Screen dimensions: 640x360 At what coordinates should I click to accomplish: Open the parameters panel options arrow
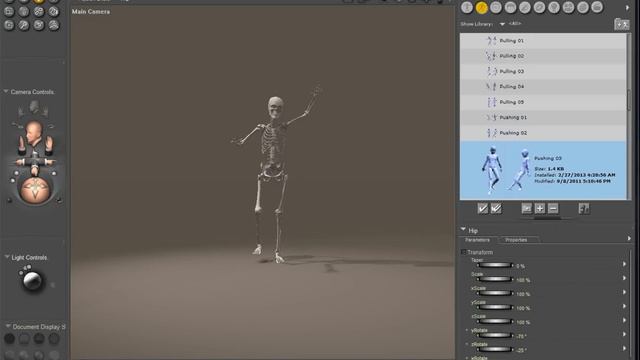(629, 238)
